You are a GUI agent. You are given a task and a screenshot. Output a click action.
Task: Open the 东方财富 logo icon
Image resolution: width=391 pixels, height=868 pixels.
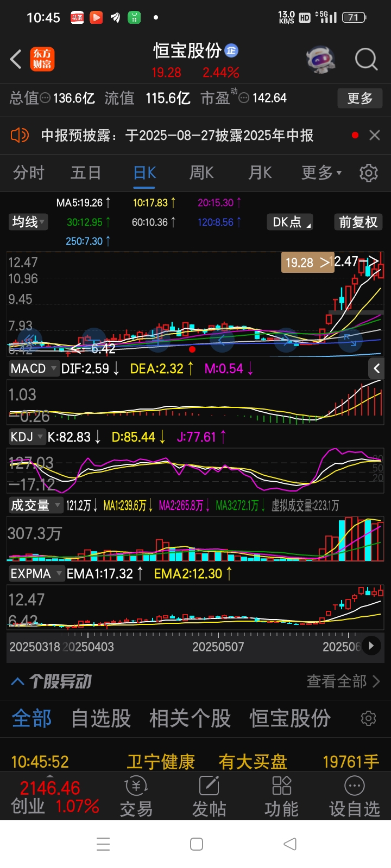point(42,59)
